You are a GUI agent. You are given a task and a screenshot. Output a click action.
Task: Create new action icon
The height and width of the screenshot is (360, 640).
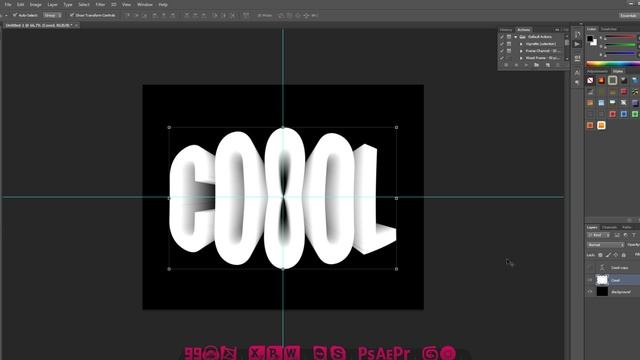[x=548, y=65]
